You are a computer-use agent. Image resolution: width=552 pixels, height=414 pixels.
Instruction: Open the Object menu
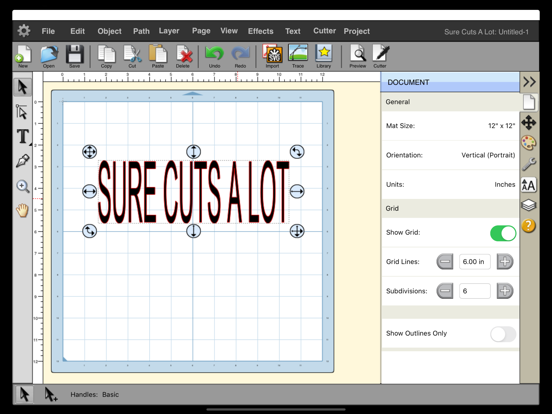point(109,31)
